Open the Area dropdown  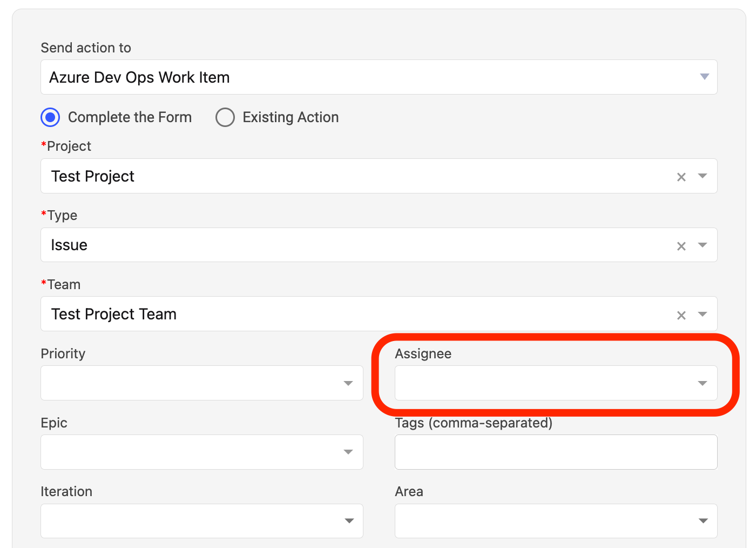tap(556, 521)
